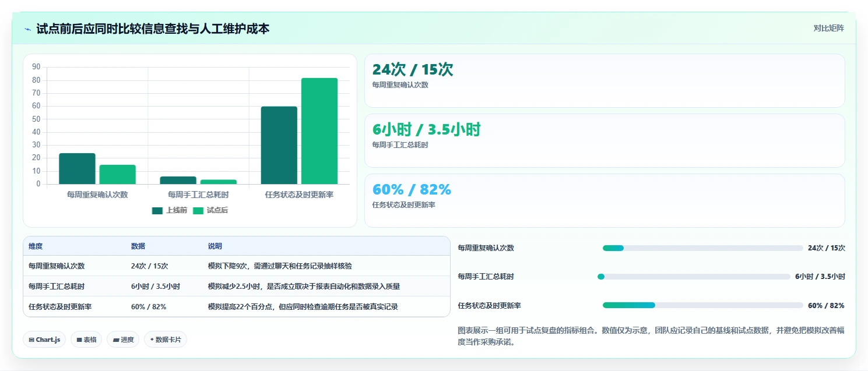Select table cell 每周手工汇总耗时 in 维度 column

point(57,286)
